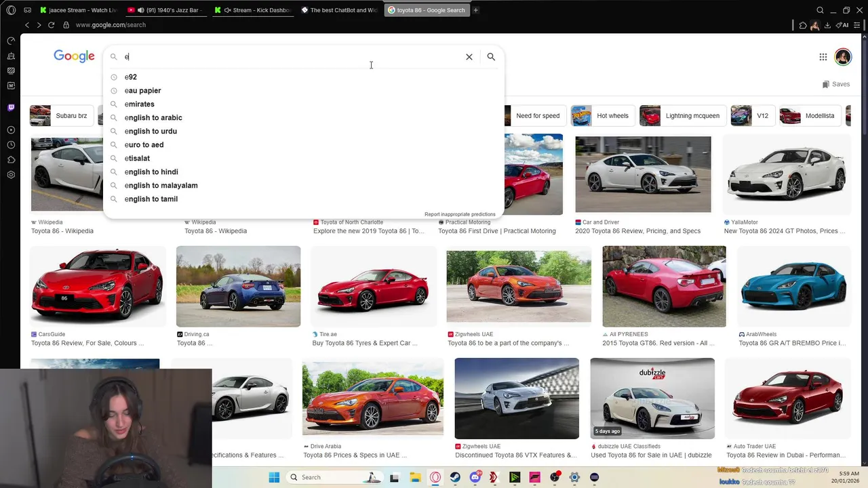Open Driving.ca blue Toyota 86 image

pyautogui.click(x=238, y=287)
